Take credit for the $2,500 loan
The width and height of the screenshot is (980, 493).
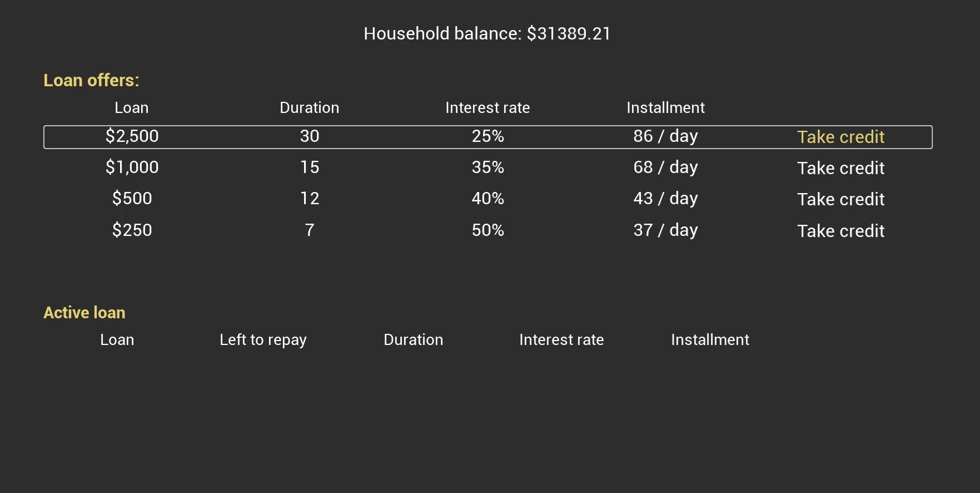tap(840, 137)
